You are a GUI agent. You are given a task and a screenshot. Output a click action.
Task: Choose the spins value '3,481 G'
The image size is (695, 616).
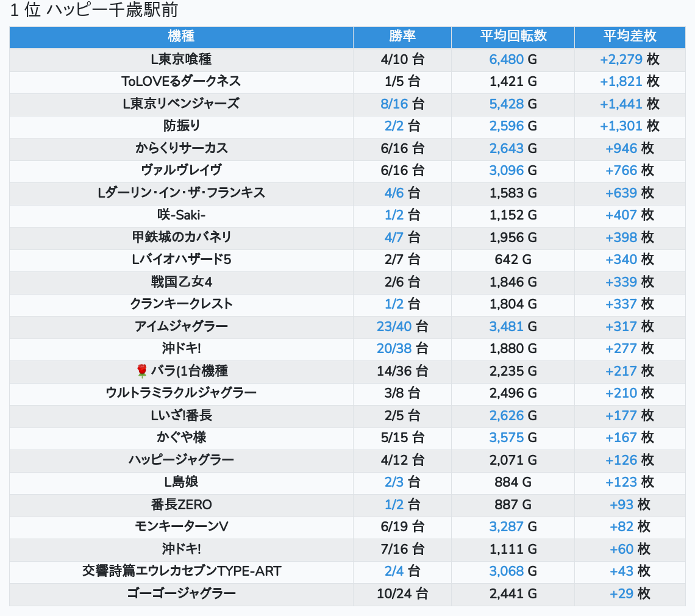[513, 326]
